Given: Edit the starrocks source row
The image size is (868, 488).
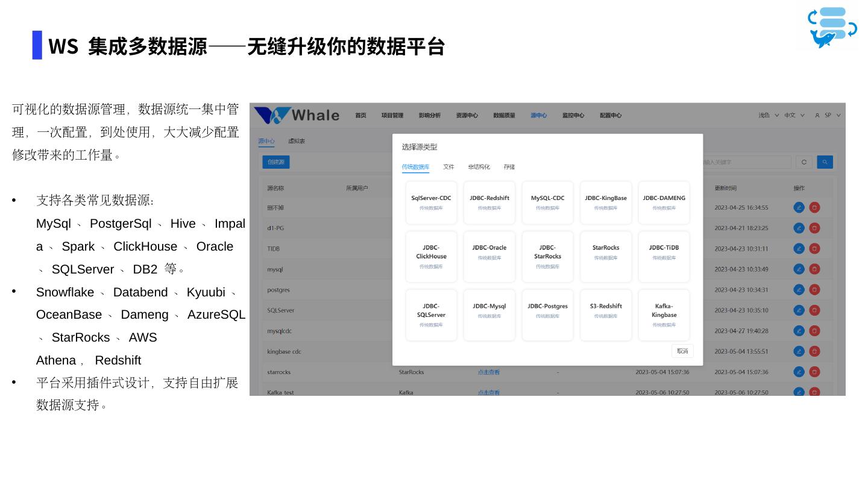Looking at the screenshot, I should click(799, 372).
